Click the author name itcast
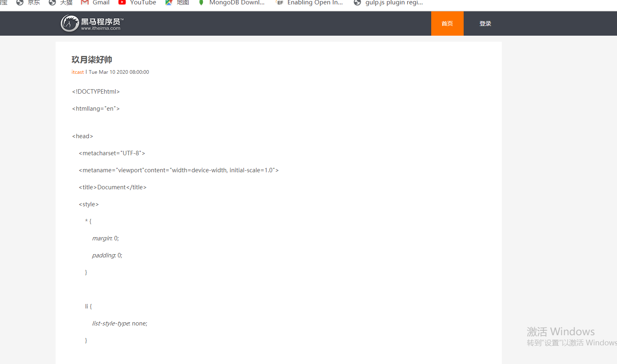This screenshot has width=617, height=364. 77,72
